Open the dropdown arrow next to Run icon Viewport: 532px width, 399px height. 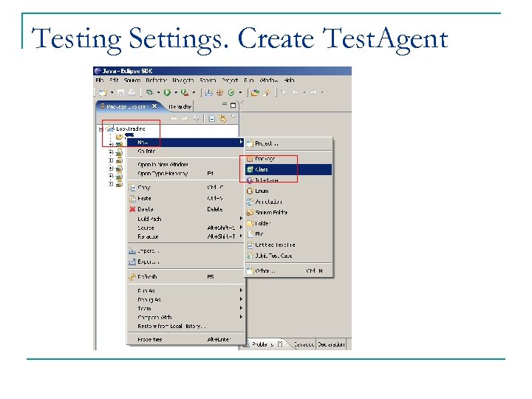click(x=176, y=92)
